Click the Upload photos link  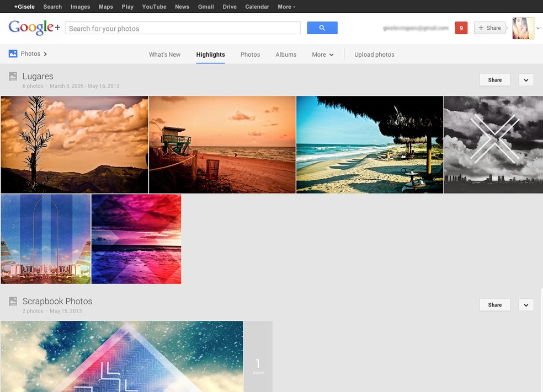pyautogui.click(x=374, y=54)
